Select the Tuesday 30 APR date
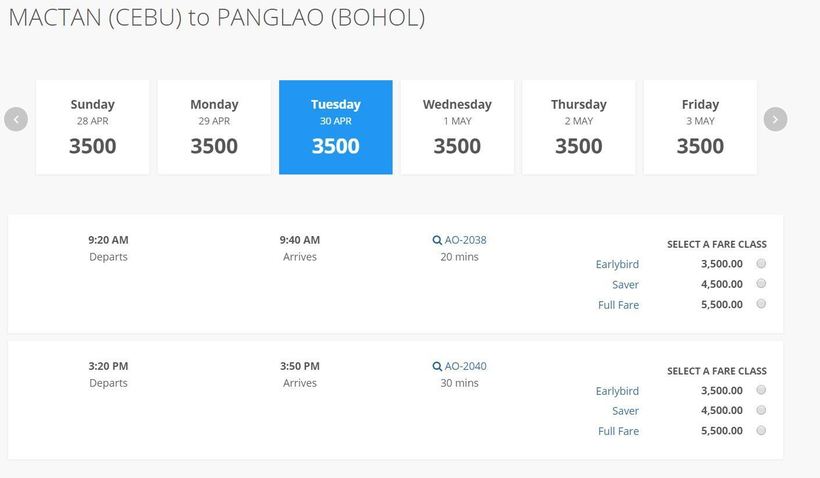This screenshot has width=820, height=478. (x=335, y=127)
